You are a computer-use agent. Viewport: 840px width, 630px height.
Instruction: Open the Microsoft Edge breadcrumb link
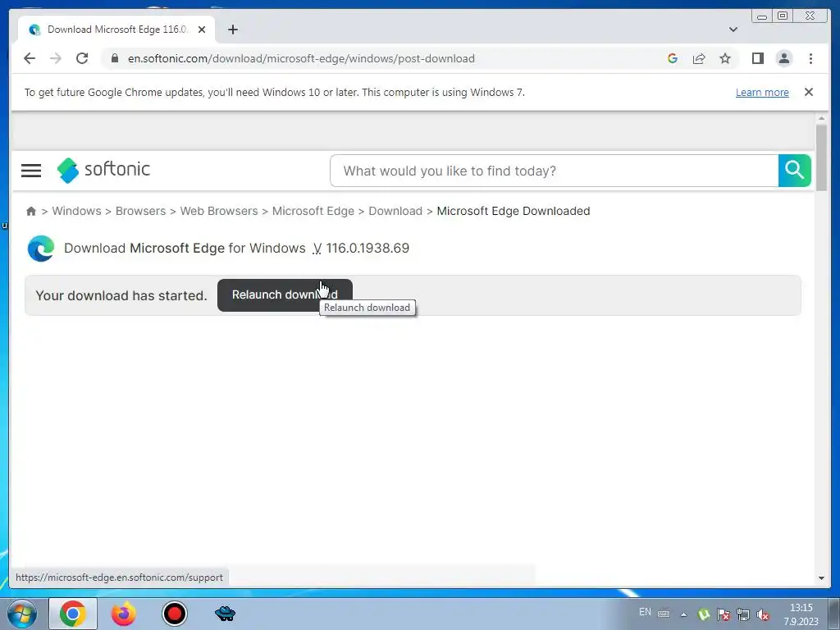[313, 211]
